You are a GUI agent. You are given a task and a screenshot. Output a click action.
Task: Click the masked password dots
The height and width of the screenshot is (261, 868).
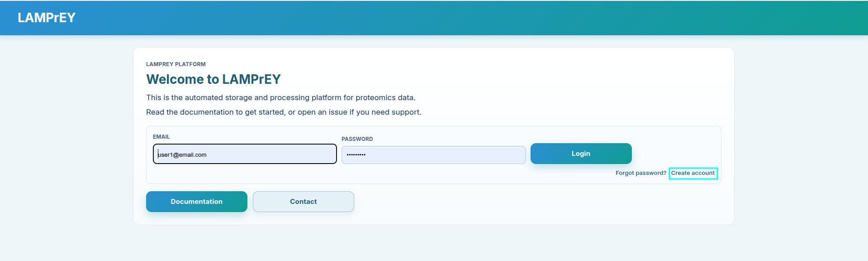pyautogui.click(x=356, y=155)
